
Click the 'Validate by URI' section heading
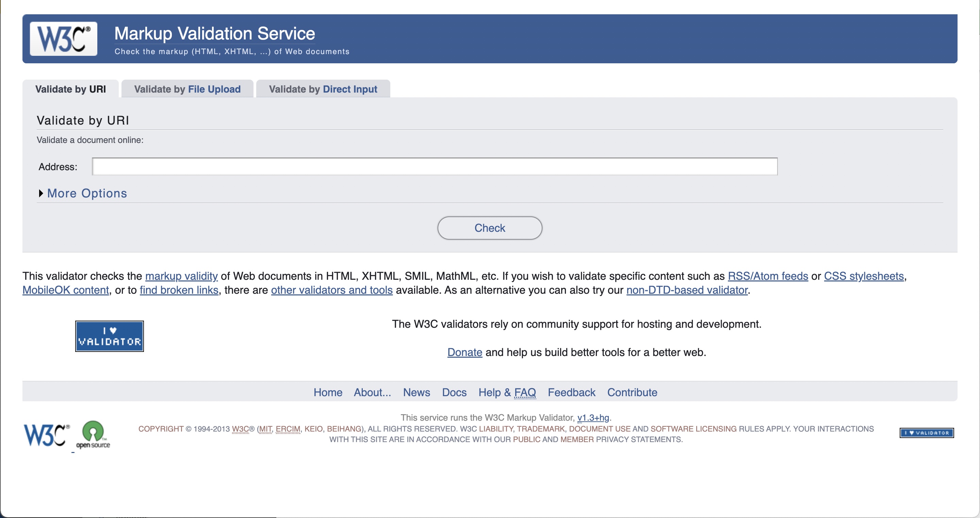point(83,120)
